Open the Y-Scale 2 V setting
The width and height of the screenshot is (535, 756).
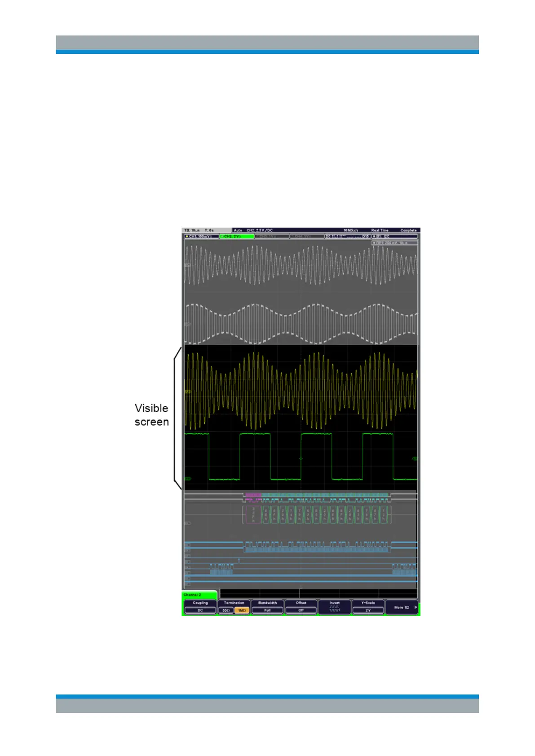(368, 607)
